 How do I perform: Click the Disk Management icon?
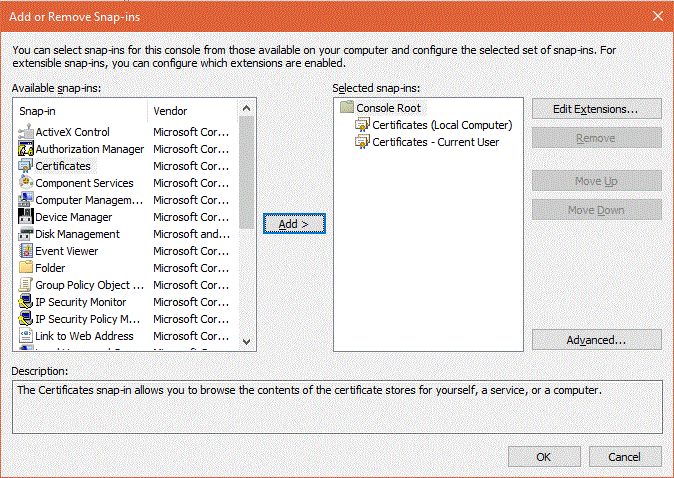pyautogui.click(x=27, y=234)
